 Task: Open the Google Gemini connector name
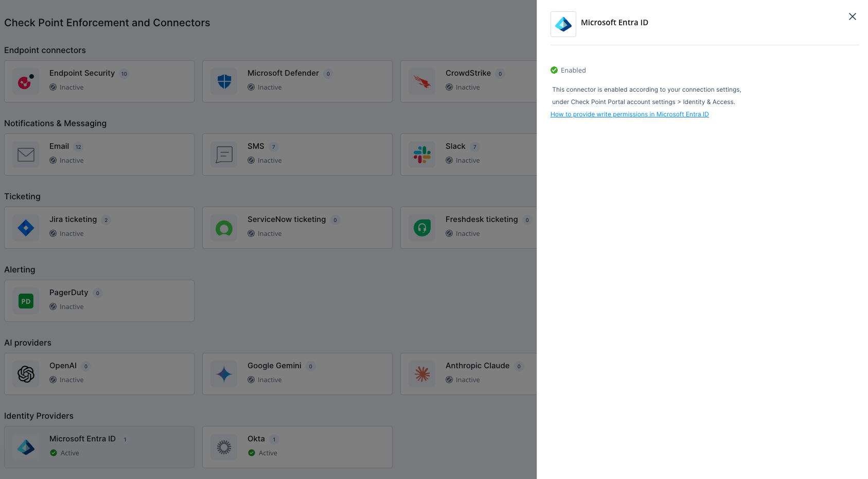pos(274,366)
